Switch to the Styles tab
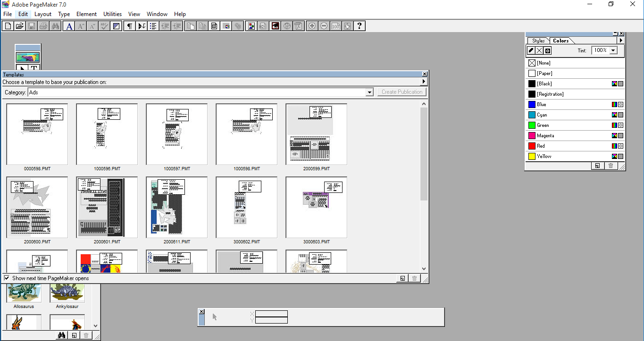644x341 pixels. 538,41
